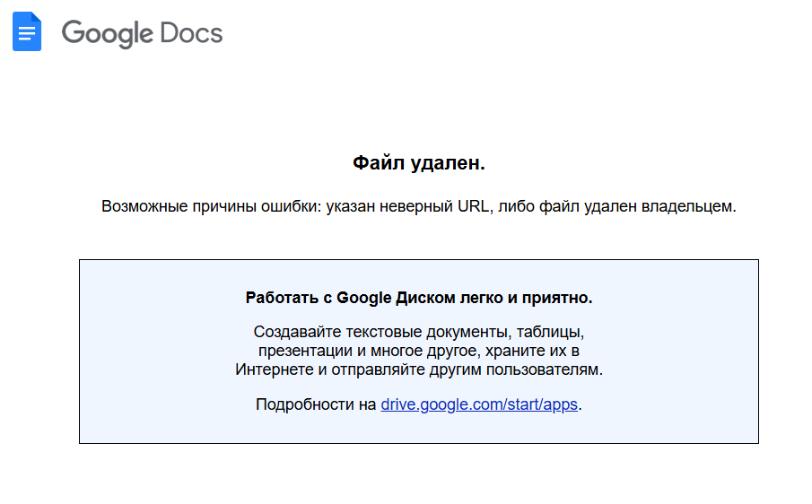812x504 pixels.
Task: Click the line starting with "презентации и многое другое"
Action: pos(419,351)
